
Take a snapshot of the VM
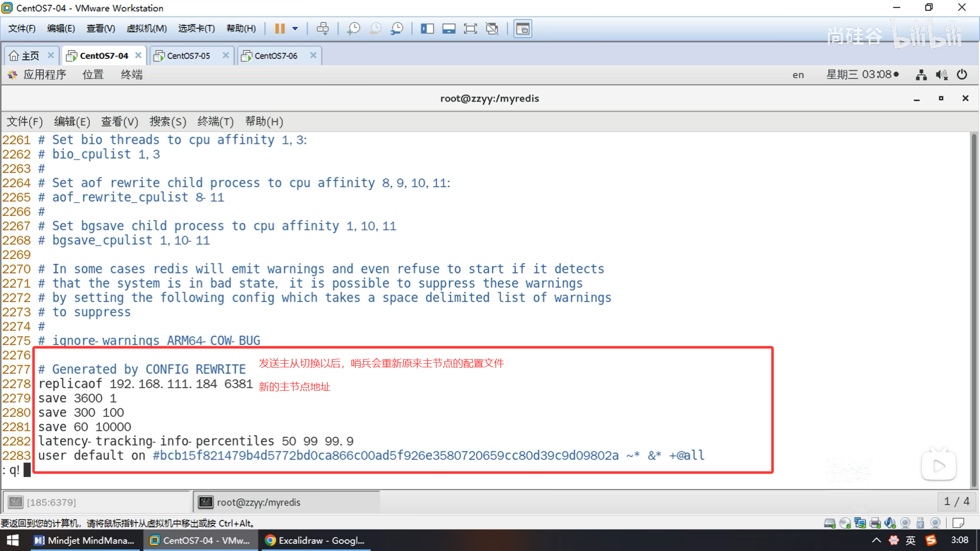(x=353, y=29)
